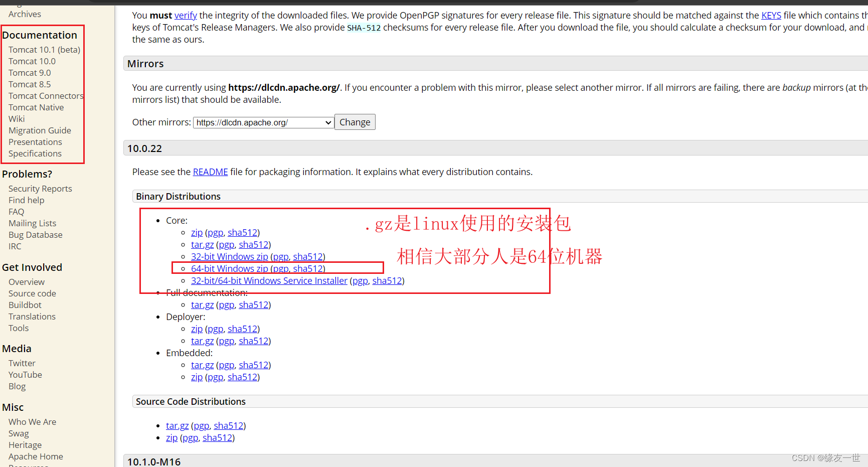Download the Embedded zip
The width and height of the screenshot is (868, 467).
pos(197,377)
